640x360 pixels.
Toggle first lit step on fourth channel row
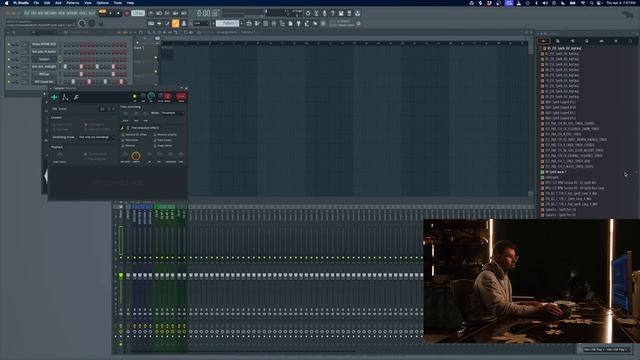point(65,67)
